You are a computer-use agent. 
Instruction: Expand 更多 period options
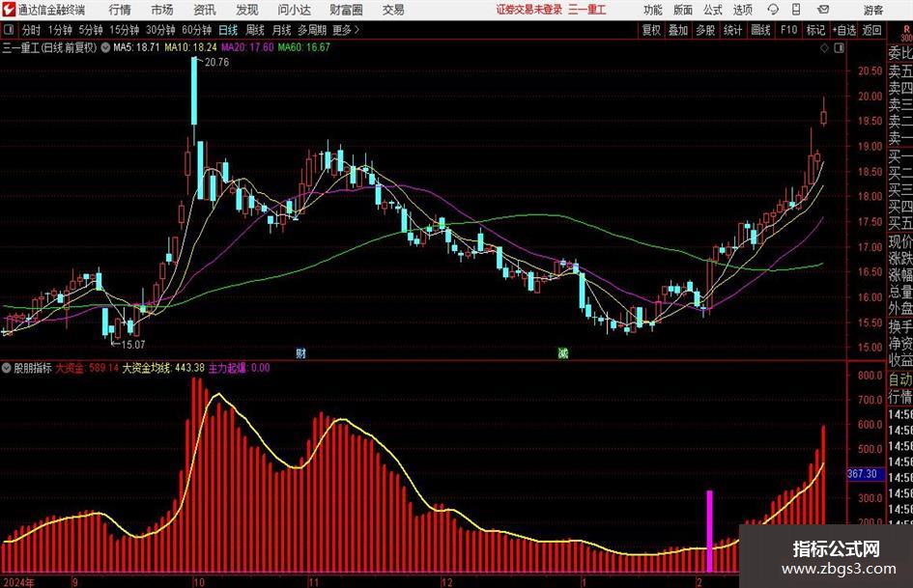pos(346,30)
